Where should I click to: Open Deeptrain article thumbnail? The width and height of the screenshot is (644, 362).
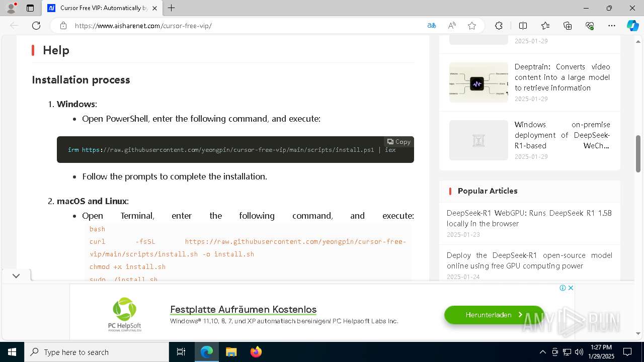(478, 82)
